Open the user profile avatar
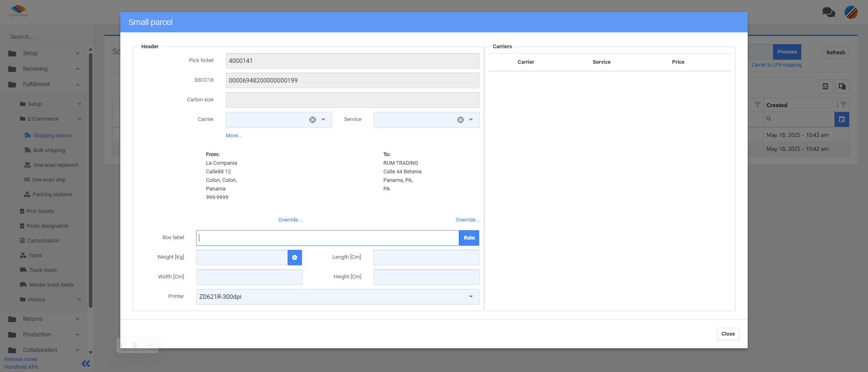868x372 pixels. pos(851,12)
